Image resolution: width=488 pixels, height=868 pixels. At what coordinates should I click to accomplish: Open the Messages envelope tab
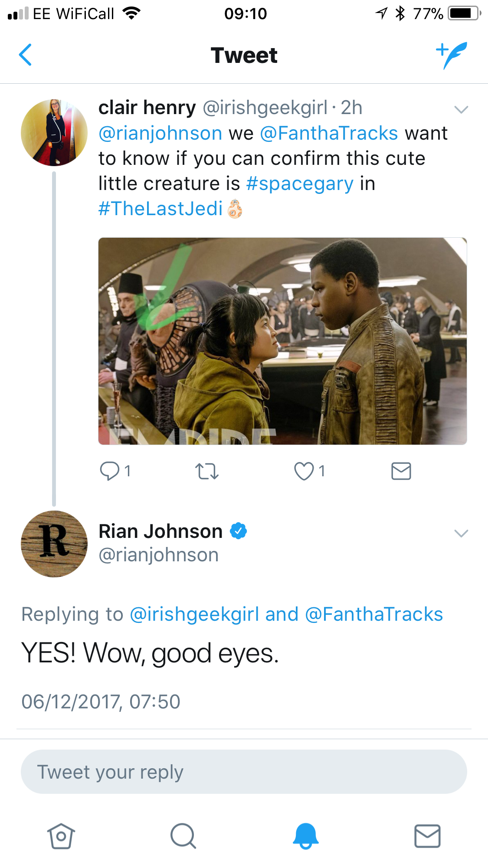427,836
